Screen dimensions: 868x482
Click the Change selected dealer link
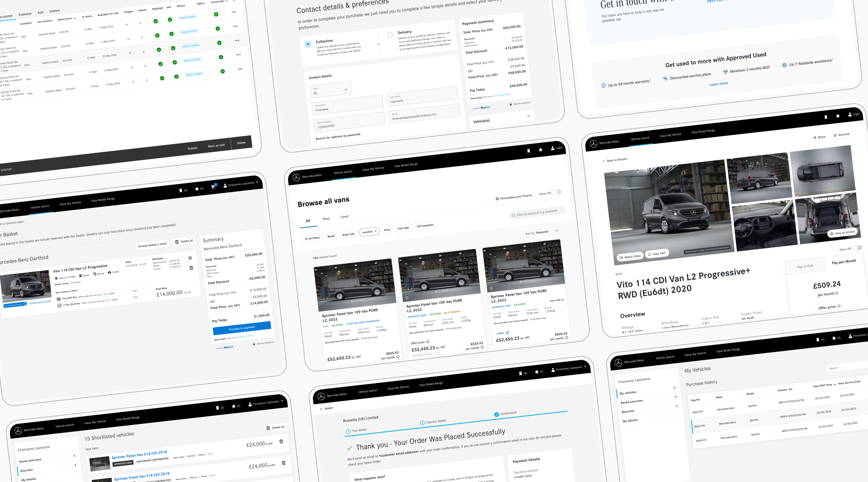pos(40,302)
